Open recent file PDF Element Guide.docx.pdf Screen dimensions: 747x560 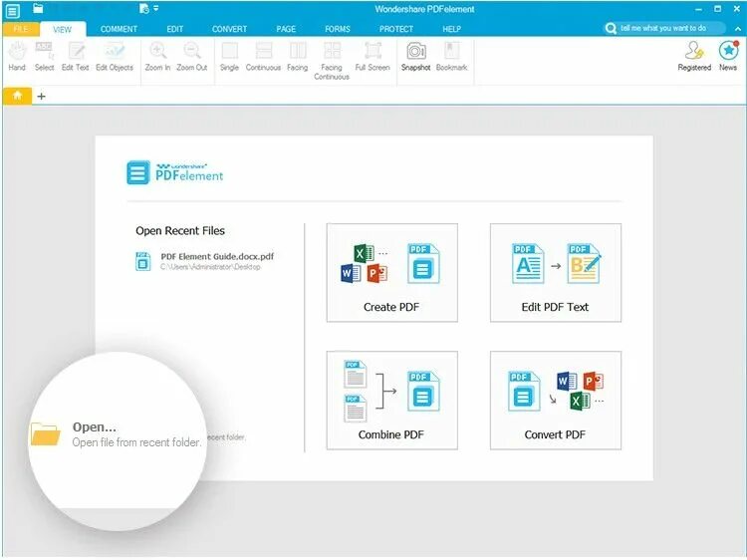(205, 261)
